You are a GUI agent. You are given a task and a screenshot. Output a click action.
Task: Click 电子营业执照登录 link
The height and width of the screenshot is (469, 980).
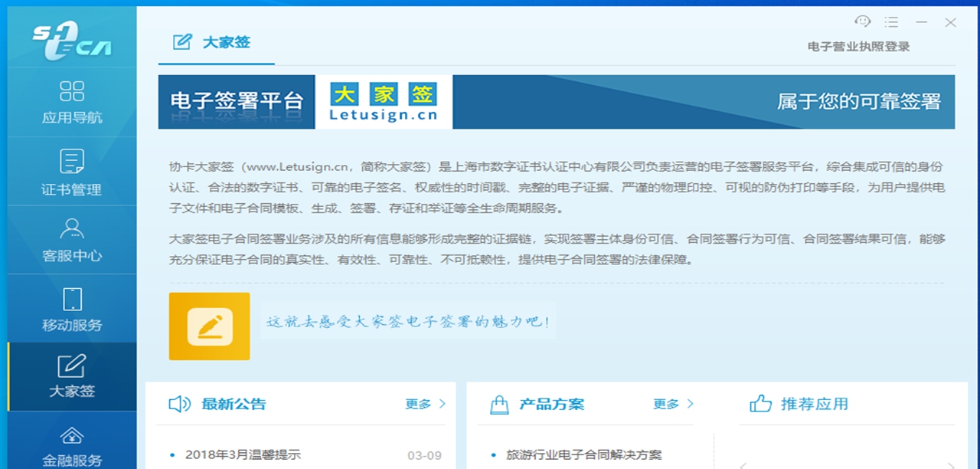pos(859,47)
